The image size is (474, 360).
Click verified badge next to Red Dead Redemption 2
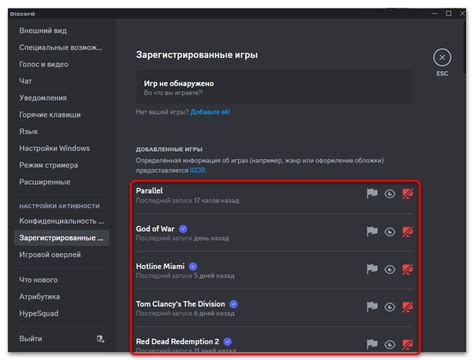228,342
